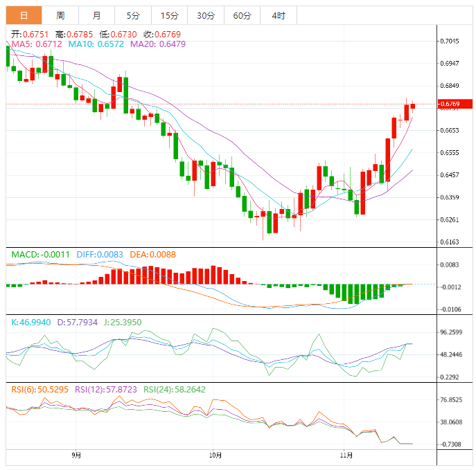Click the high price 0.6785 value

[80, 35]
